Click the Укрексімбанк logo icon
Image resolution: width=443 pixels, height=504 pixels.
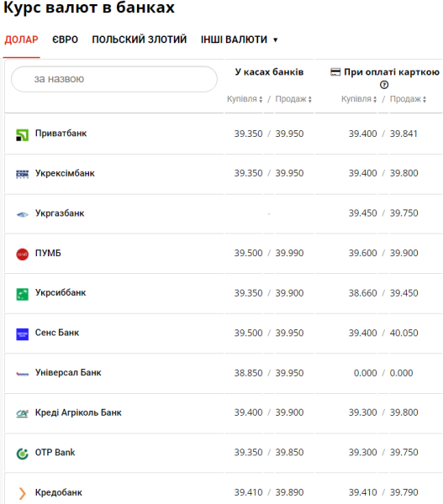tap(22, 174)
